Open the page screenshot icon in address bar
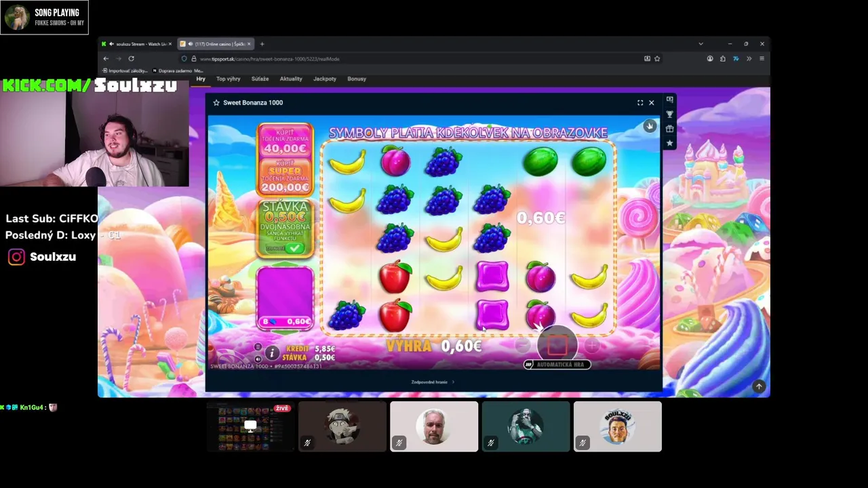 click(x=647, y=59)
